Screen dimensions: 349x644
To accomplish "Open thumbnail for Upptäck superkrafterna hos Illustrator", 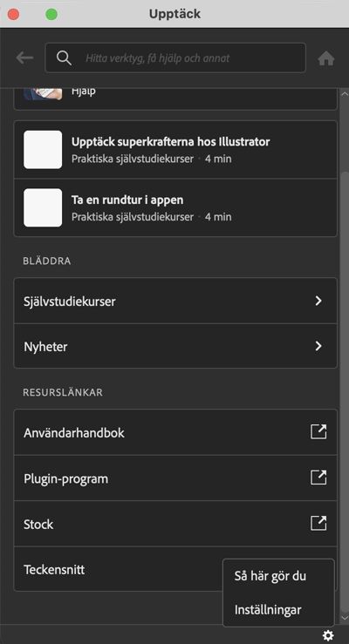I will (43, 150).
